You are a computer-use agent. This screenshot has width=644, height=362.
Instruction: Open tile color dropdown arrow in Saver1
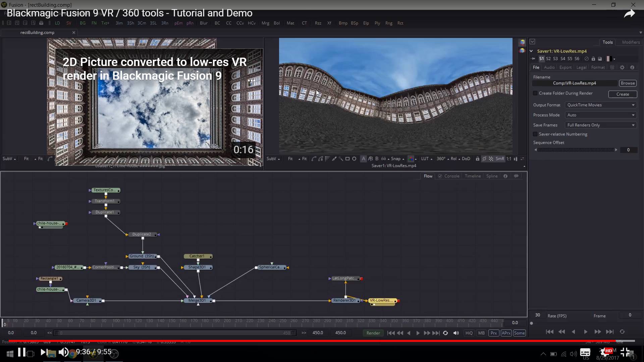click(614, 59)
